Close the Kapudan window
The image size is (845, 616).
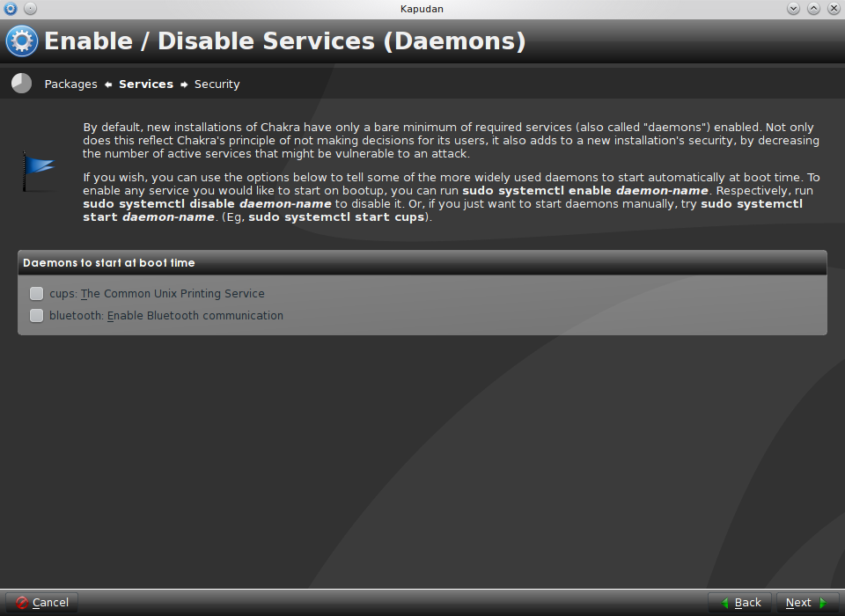click(834, 8)
